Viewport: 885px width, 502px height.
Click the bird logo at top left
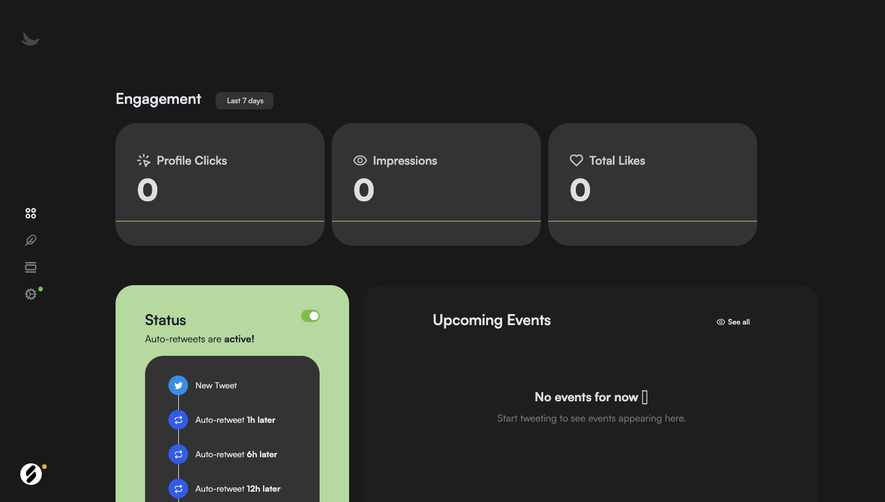click(x=30, y=39)
